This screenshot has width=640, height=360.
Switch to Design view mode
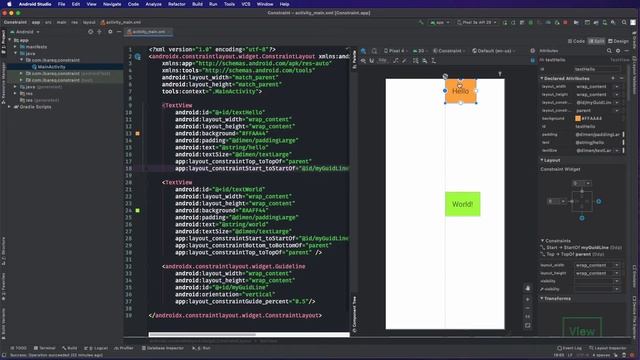[x=618, y=41]
